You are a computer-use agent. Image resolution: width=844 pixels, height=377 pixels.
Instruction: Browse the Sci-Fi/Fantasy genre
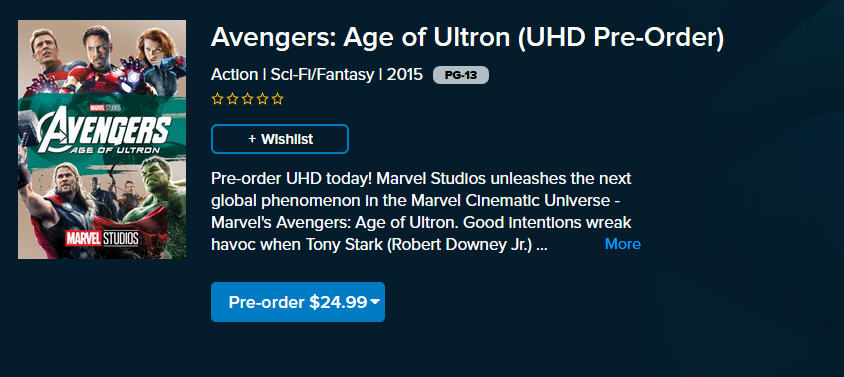[322, 74]
